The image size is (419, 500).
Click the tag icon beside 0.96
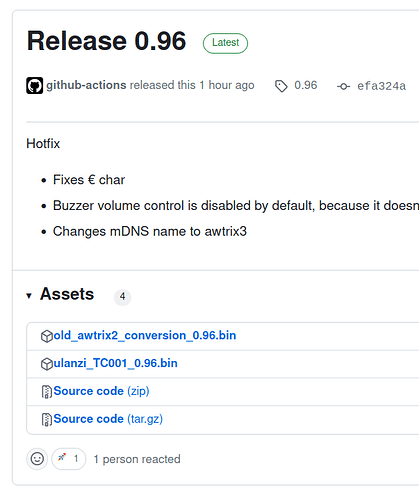tap(281, 86)
